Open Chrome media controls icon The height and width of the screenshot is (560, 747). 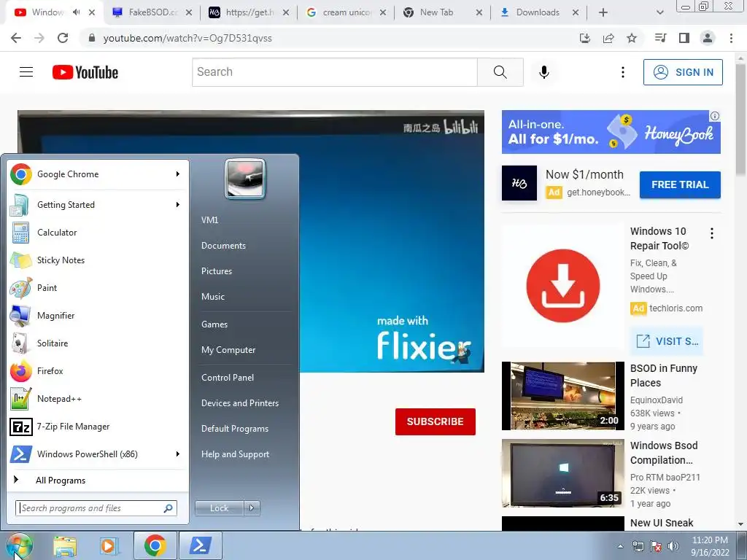[661, 38]
